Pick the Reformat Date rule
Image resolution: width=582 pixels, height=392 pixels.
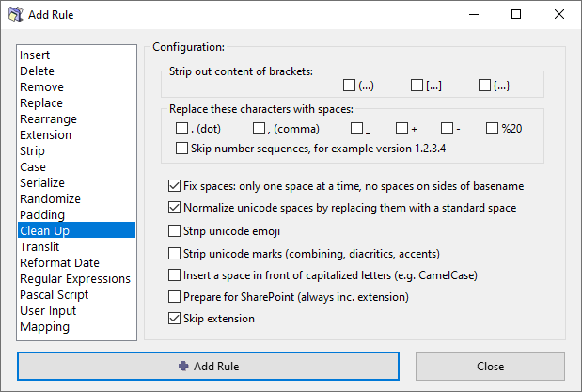59,263
